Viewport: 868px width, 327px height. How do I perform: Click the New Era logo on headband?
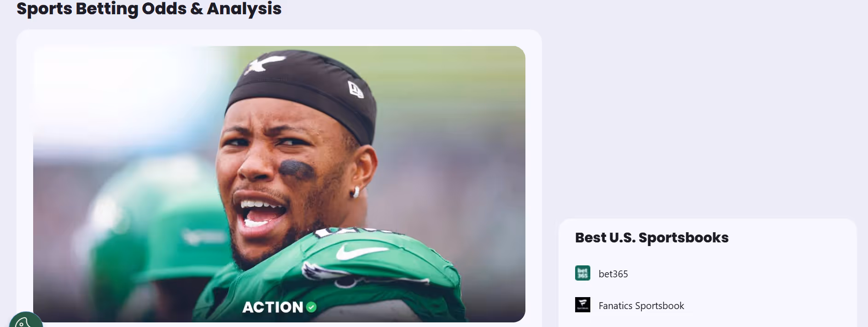click(355, 89)
